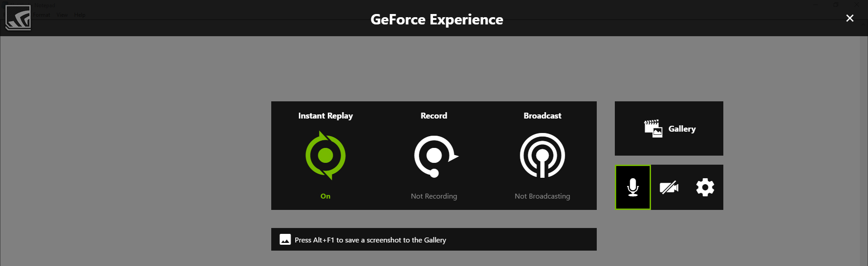The width and height of the screenshot is (868, 266).
Task: Click the "Not Recording" status text
Action: coord(434,196)
